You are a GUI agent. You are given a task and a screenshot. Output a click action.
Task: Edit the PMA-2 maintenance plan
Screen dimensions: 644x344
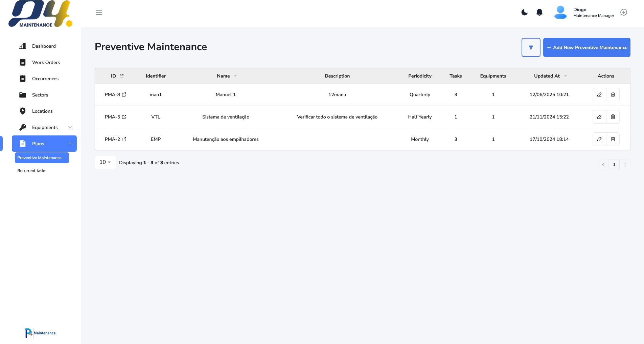(599, 139)
